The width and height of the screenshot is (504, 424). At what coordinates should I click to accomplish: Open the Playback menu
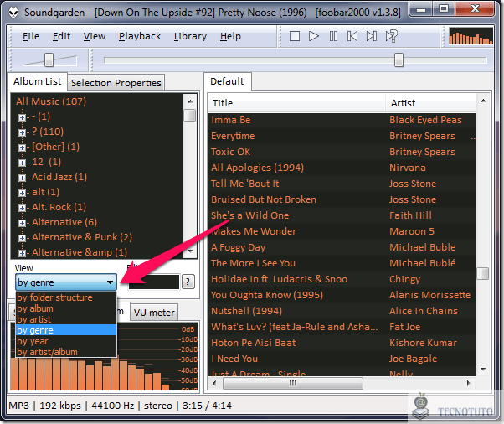(140, 36)
